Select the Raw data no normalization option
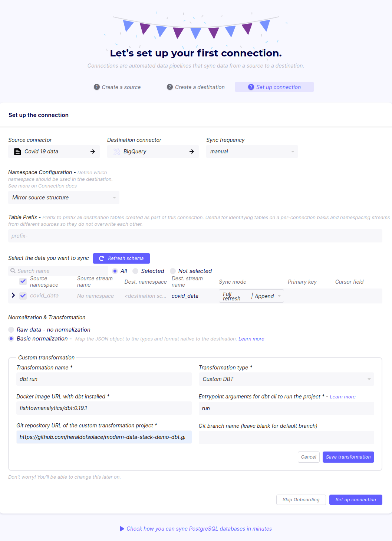Image resolution: width=392 pixels, height=541 pixels. click(x=11, y=329)
